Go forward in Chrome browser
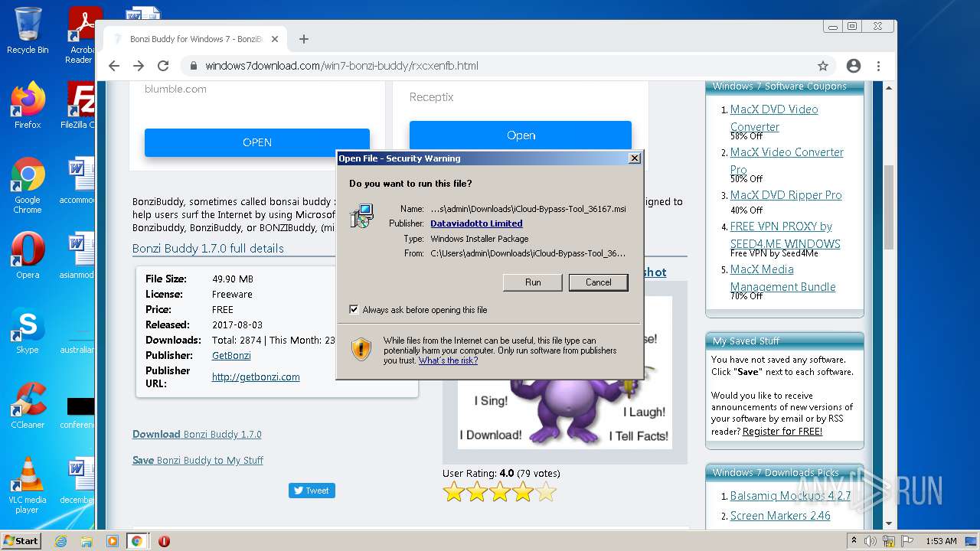This screenshot has width=980, height=551. tap(139, 66)
